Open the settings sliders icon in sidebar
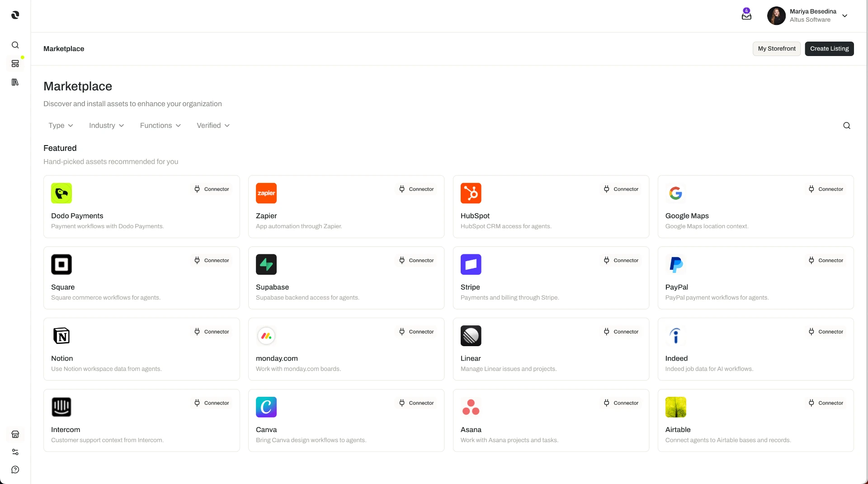Image resolution: width=868 pixels, height=484 pixels. pyautogui.click(x=15, y=452)
